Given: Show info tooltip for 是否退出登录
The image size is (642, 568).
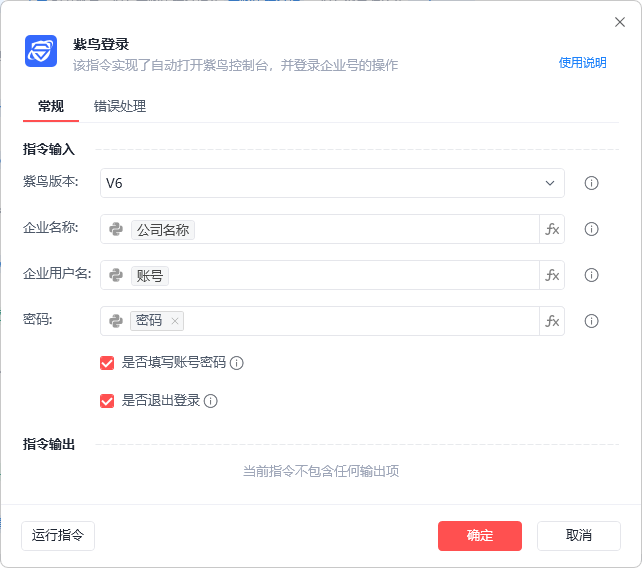Looking at the screenshot, I should (210, 401).
